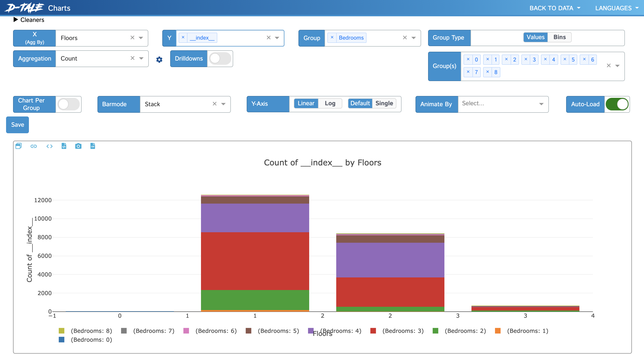Viewport: 644px width, 355px height.
Task: Enable the Drilldowns toggle
Action: pyautogui.click(x=220, y=58)
